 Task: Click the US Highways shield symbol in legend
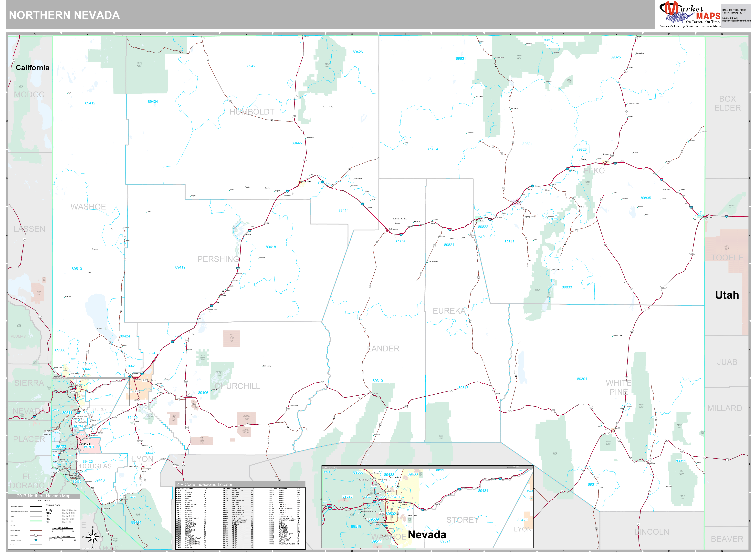tap(36, 535)
